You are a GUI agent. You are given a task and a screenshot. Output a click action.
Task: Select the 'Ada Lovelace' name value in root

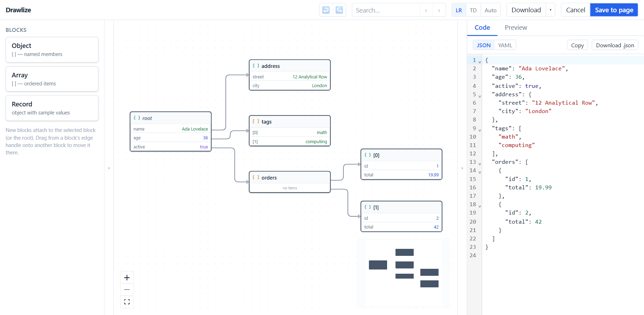pos(195,129)
